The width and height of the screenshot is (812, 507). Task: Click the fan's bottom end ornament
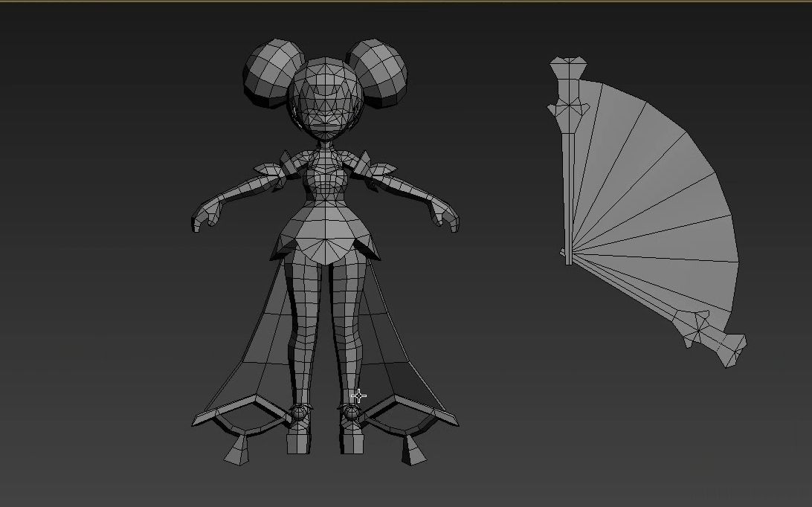(x=732, y=351)
